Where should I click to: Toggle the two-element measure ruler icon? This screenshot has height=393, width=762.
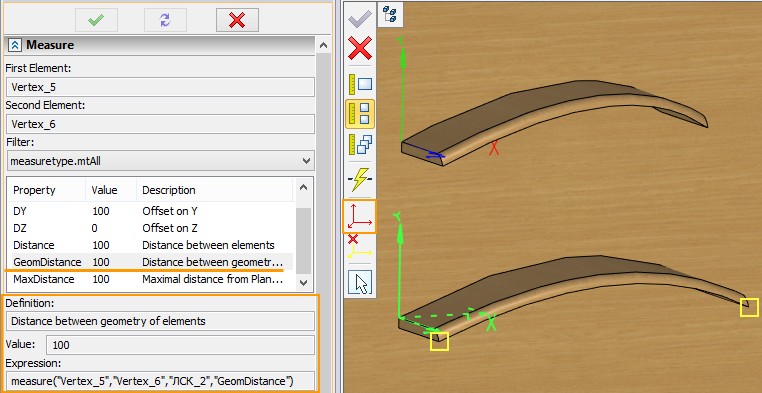coord(360,114)
